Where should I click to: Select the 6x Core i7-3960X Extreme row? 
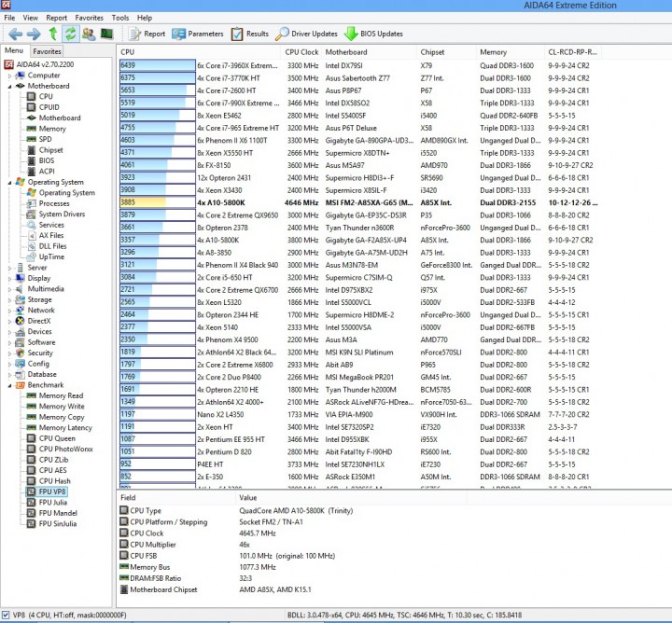pos(359,66)
